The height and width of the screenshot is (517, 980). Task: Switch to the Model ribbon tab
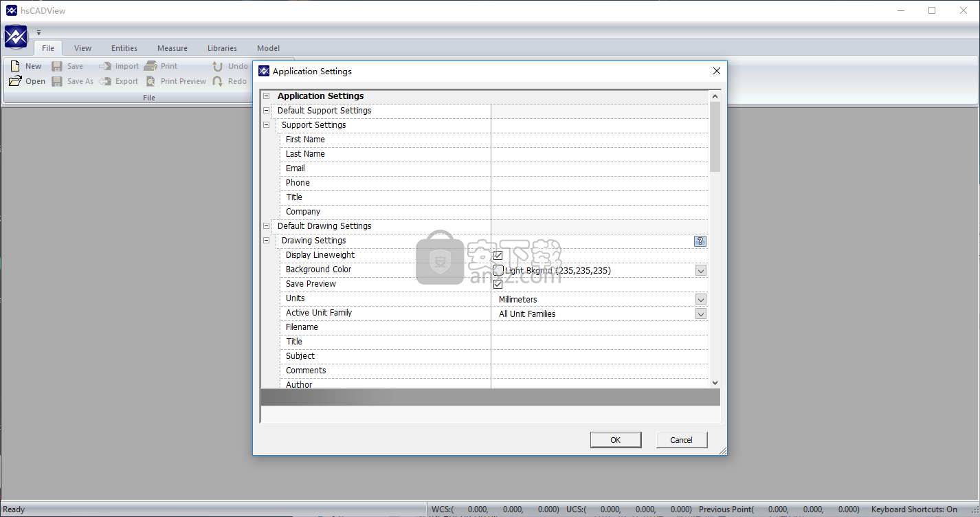pos(268,48)
